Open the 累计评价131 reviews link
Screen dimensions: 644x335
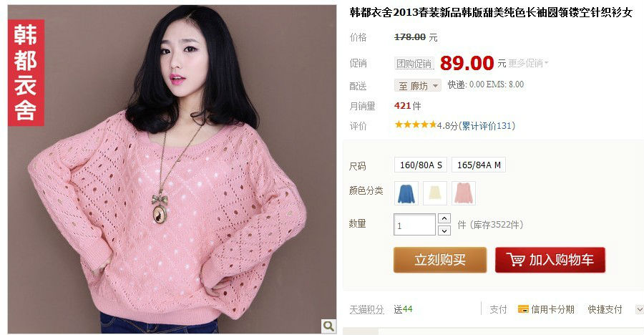pyautogui.click(x=487, y=125)
